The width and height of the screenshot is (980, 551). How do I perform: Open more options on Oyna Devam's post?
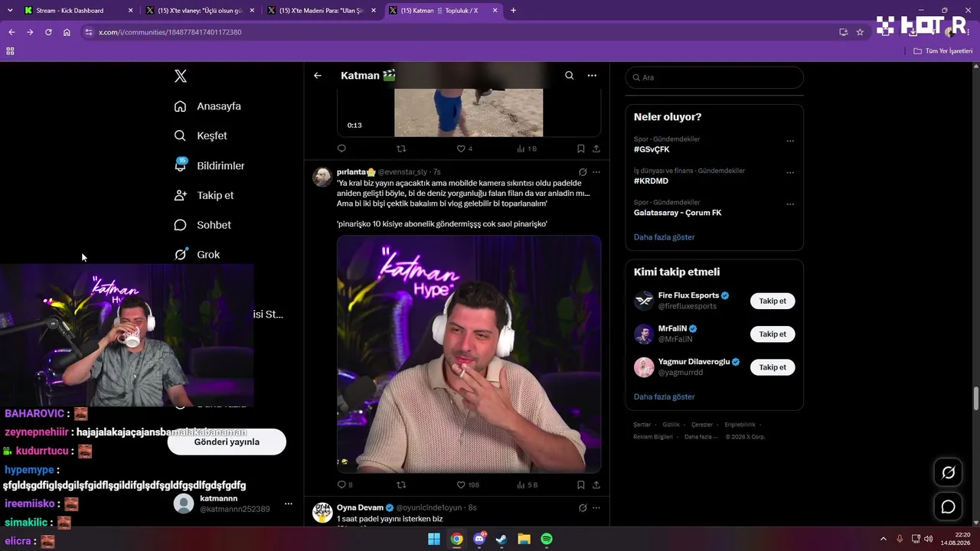(596, 507)
